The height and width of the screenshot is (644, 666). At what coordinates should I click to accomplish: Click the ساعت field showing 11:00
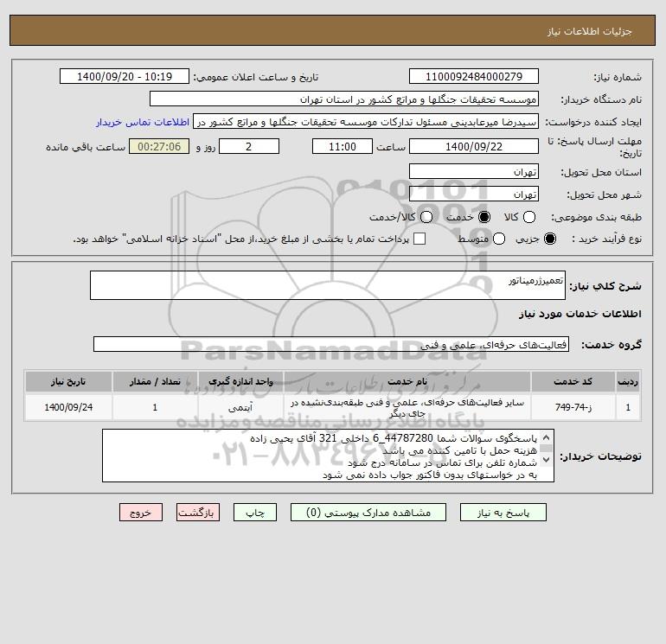pos(343,146)
